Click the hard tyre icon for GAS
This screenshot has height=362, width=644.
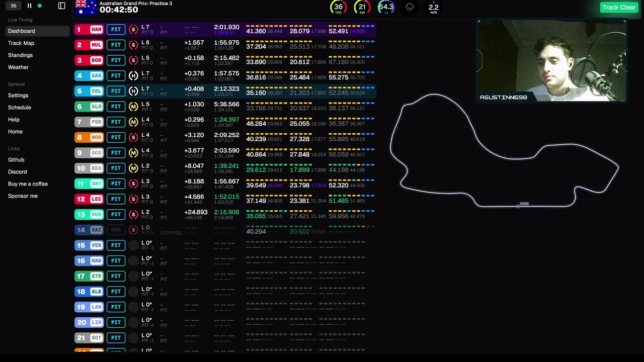click(x=133, y=75)
